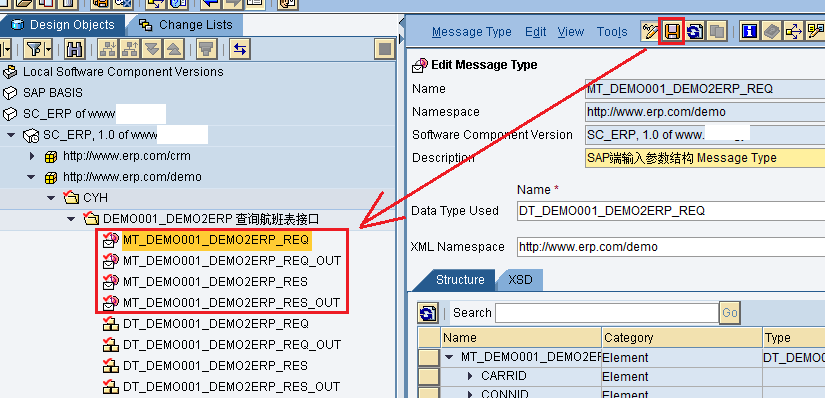Image resolution: width=825 pixels, height=398 pixels.
Task: Open the filter funnel dropdown arrow
Action: coord(48,50)
